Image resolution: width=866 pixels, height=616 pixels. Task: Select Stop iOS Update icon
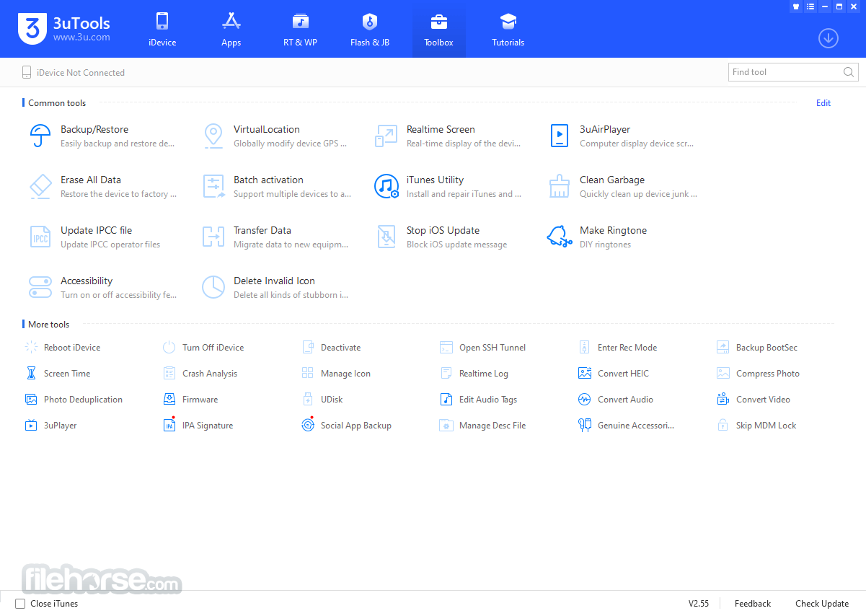click(386, 237)
